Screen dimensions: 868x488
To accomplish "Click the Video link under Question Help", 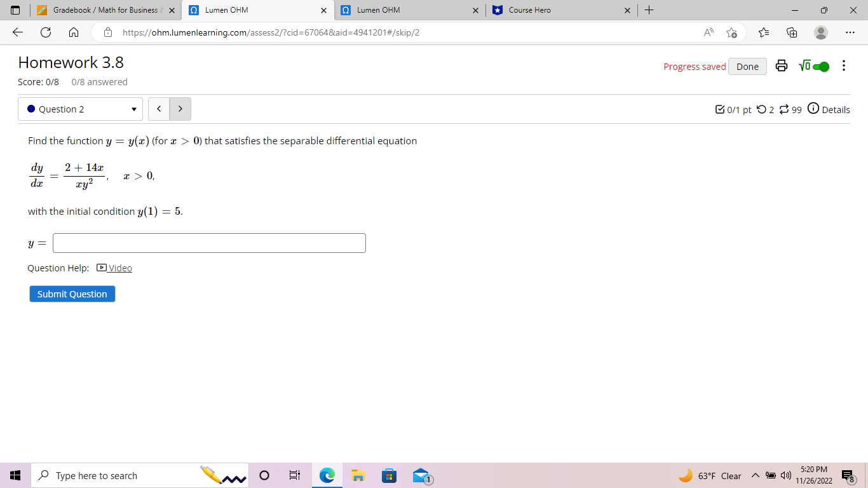I will [x=119, y=268].
